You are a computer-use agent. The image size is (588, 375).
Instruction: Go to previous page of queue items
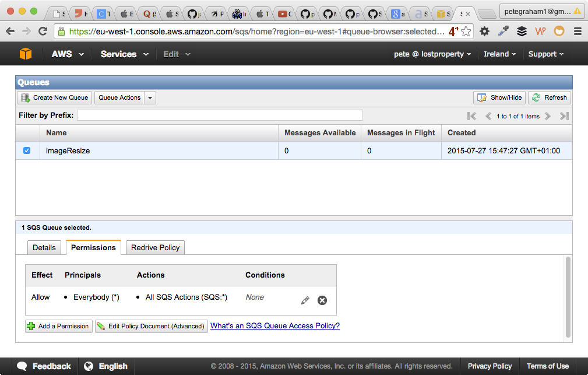click(488, 116)
